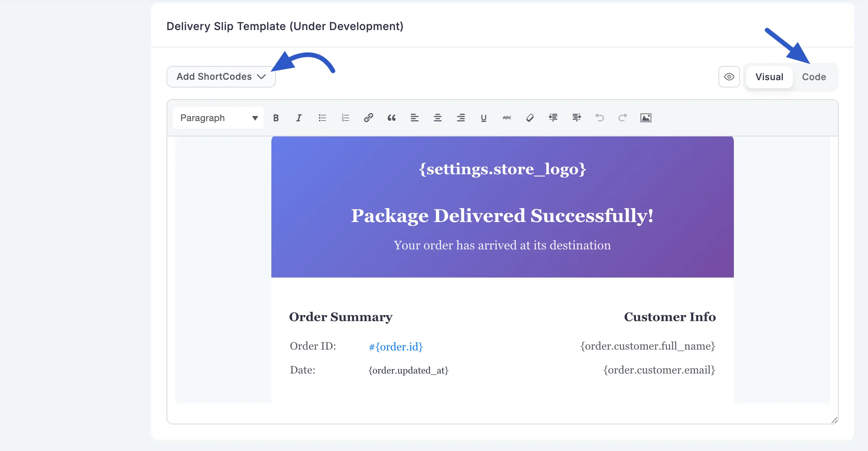This screenshot has height=451, width=868.
Task: Click the Paragraph dropdown arrow
Action: [x=255, y=118]
